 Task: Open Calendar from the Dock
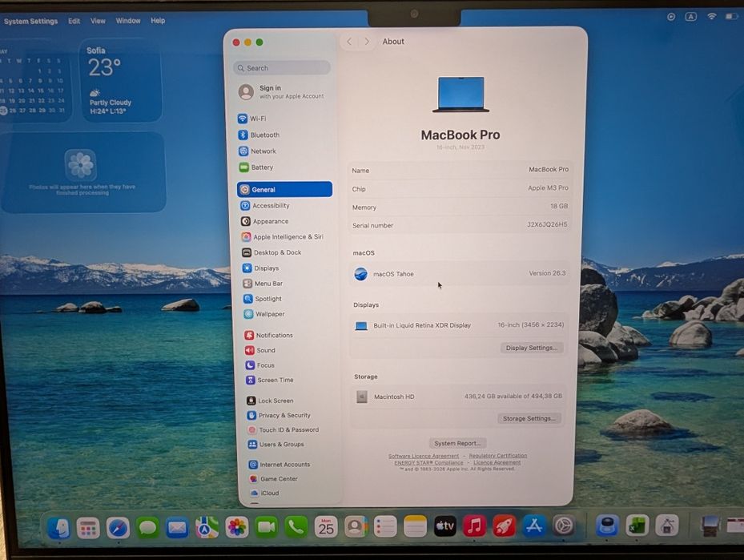point(326,527)
